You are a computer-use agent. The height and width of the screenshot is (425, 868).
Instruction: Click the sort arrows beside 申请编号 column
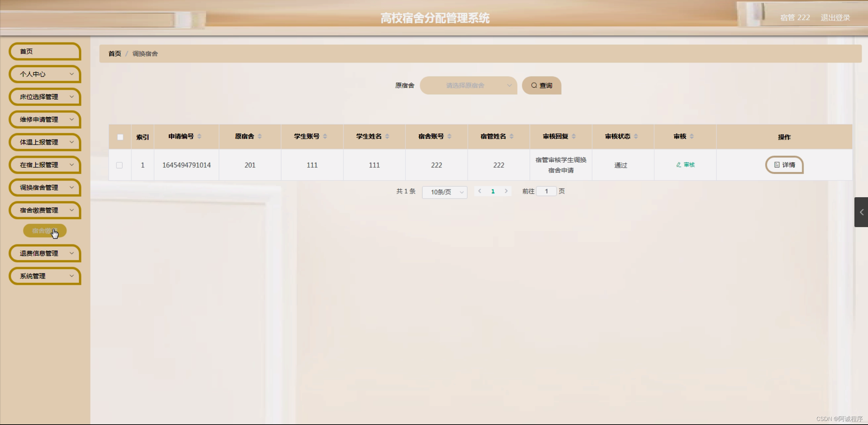(x=199, y=136)
